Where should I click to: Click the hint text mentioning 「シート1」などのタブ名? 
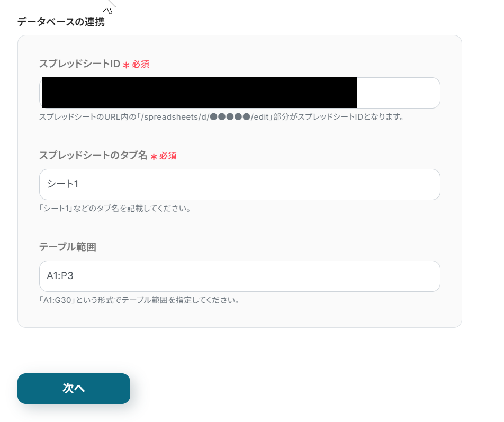pyautogui.click(x=115, y=209)
